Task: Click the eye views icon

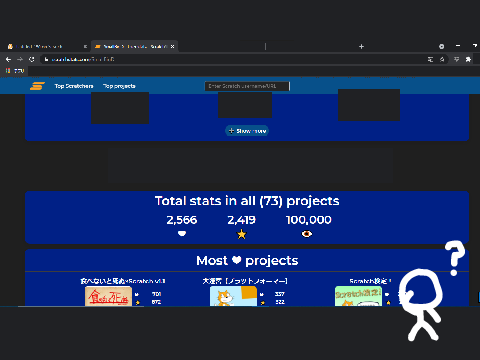Action: click(307, 234)
